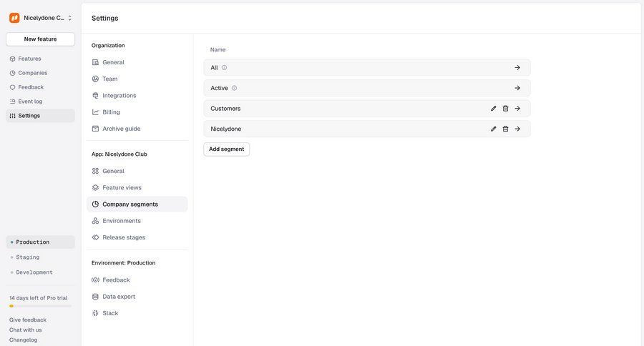The width and height of the screenshot is (644, 346).
Task: Click the Environments icon
Action: 95,221
